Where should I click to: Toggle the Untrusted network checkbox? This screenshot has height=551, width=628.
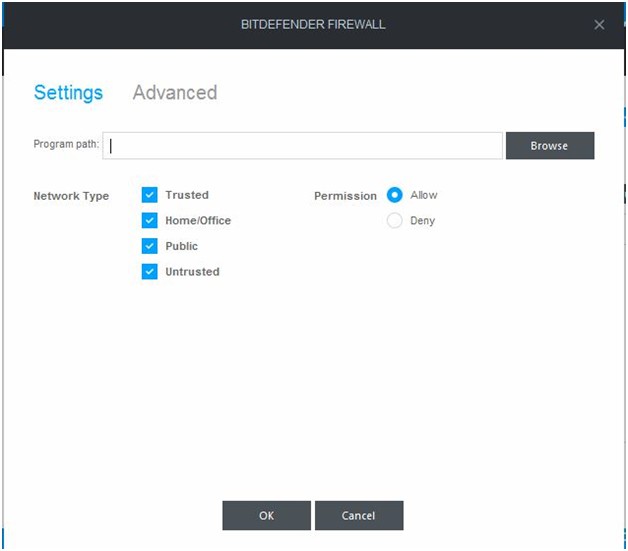click(149, 271)
